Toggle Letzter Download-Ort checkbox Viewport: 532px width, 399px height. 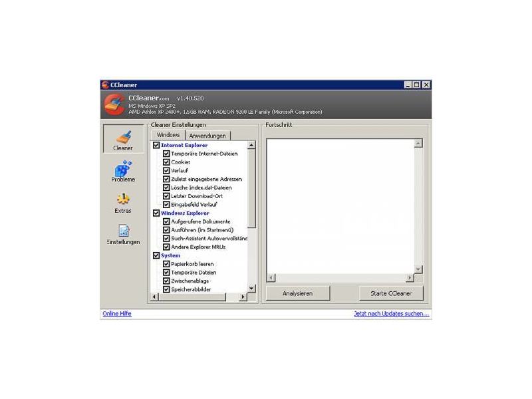pyautogui.click(x=166, y=196)
